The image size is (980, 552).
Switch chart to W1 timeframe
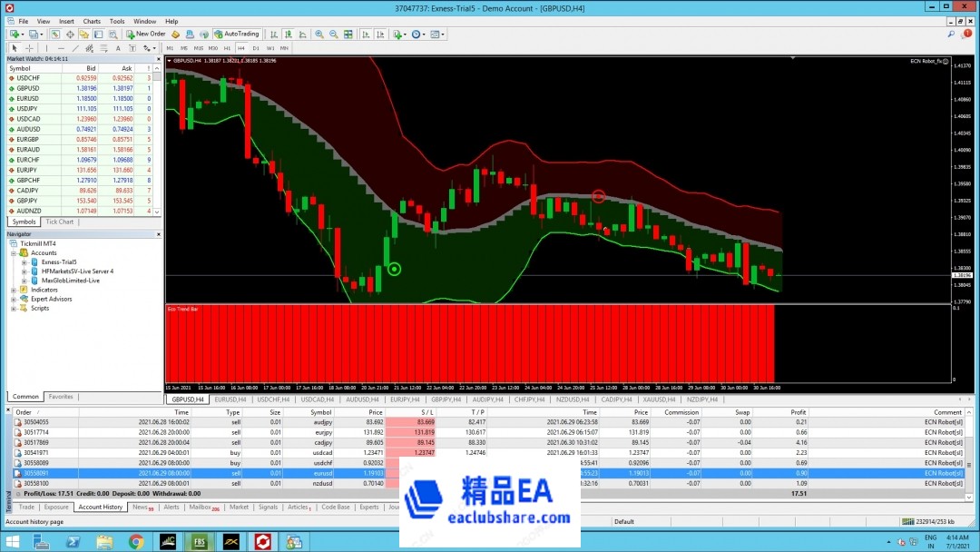[x=270, y=48]
